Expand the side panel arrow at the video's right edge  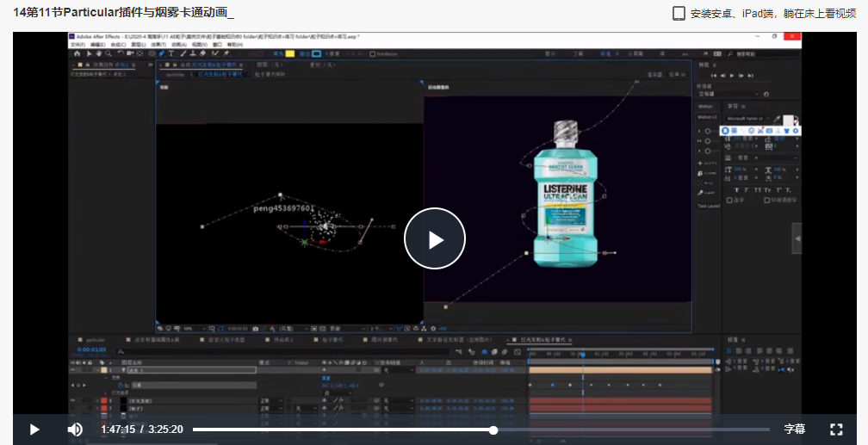pos(797,238)
